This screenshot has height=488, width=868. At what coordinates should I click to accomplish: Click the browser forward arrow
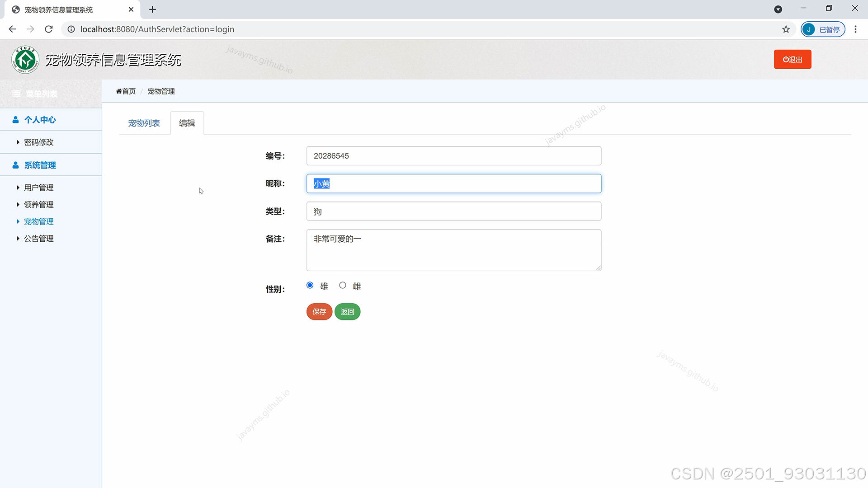[x=30, y=29]
